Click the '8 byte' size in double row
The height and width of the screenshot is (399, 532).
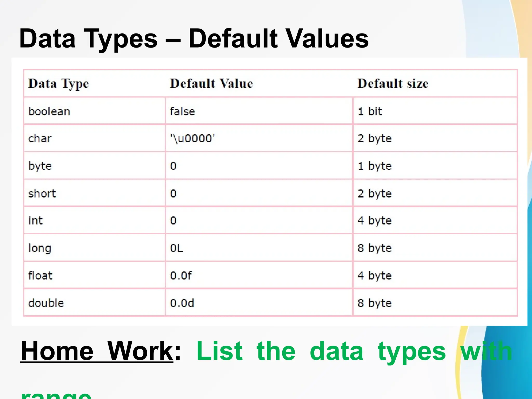(374, 303)
